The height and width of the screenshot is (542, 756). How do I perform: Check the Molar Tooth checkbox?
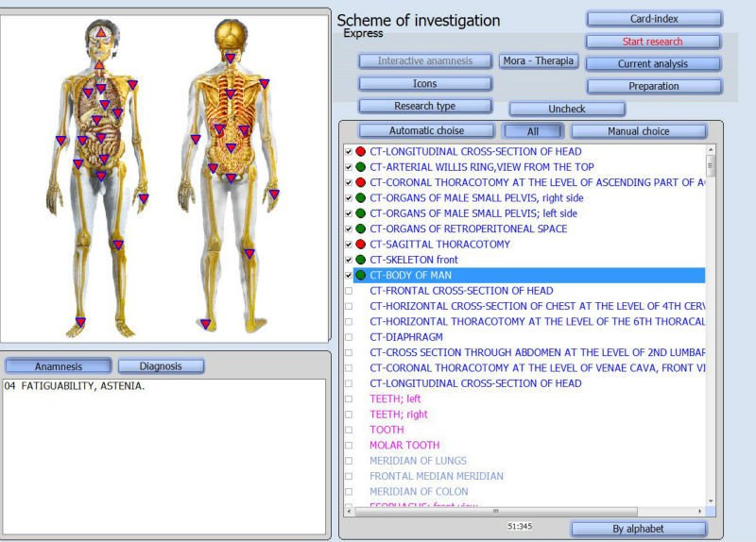349,446
